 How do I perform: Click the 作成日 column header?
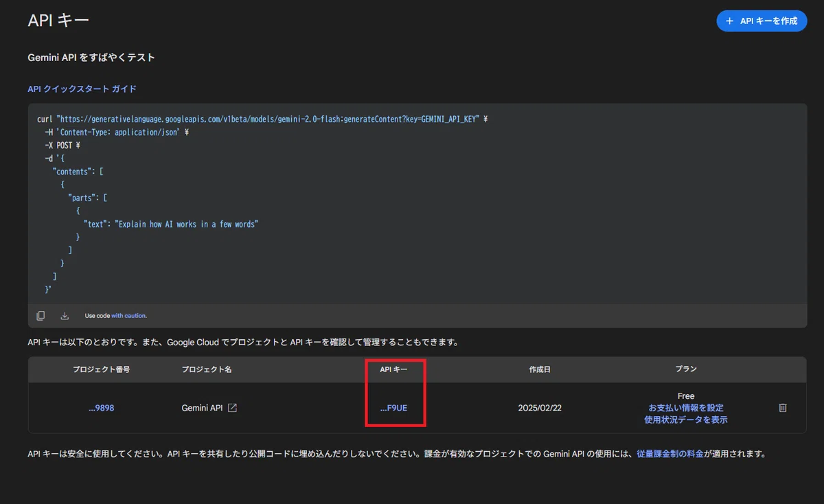point(540,369)
